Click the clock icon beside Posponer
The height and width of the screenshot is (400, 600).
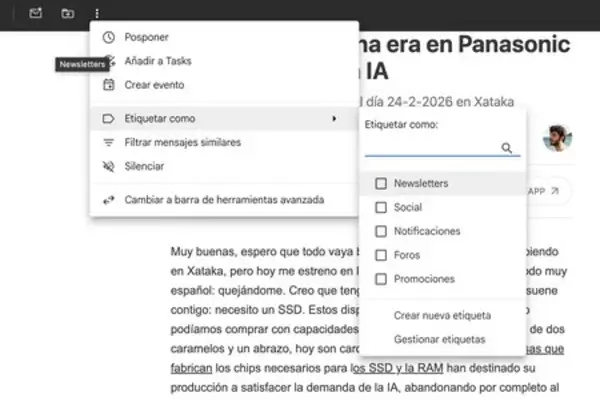tap(109, 37)
